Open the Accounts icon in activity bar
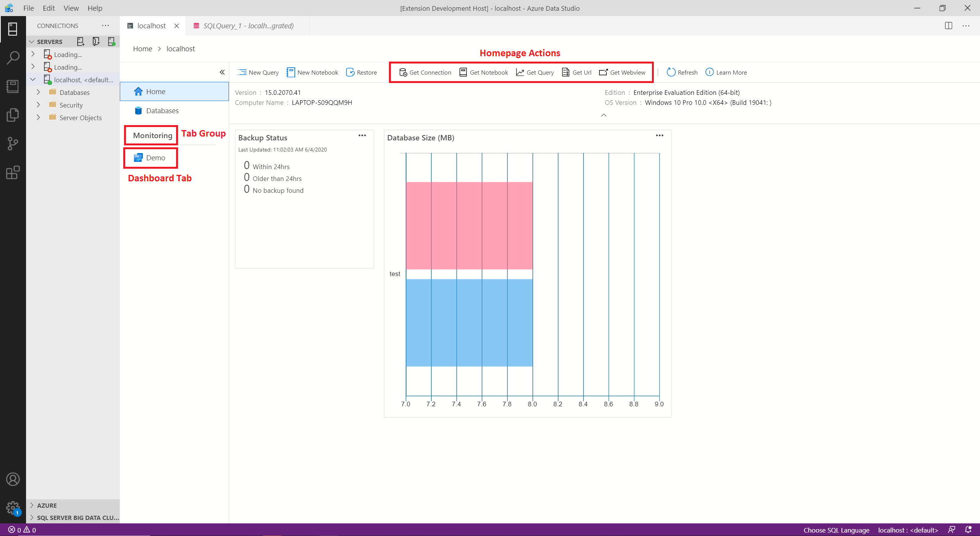 coord(13,479)
